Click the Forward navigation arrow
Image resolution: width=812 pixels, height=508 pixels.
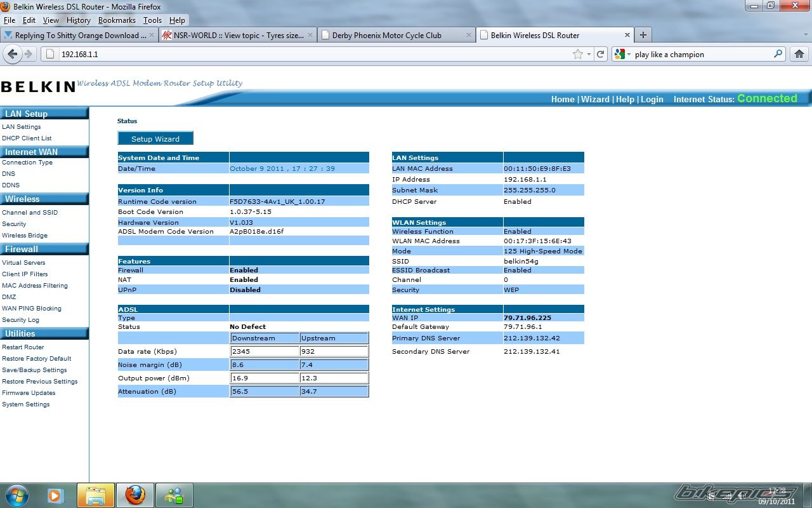(x=29, y=55)
